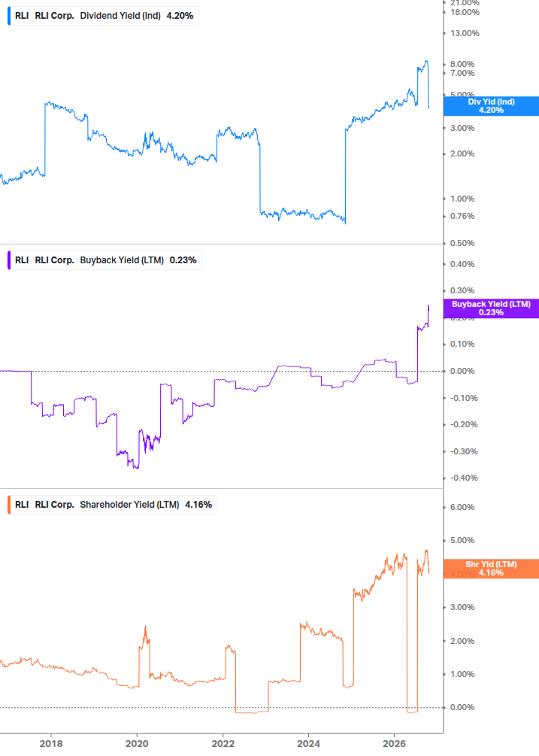Image resolution: width=539 pixels, height=756 pixels.
Task: Click the 2020 label on the time axis
Action: (x=137, y=744)
